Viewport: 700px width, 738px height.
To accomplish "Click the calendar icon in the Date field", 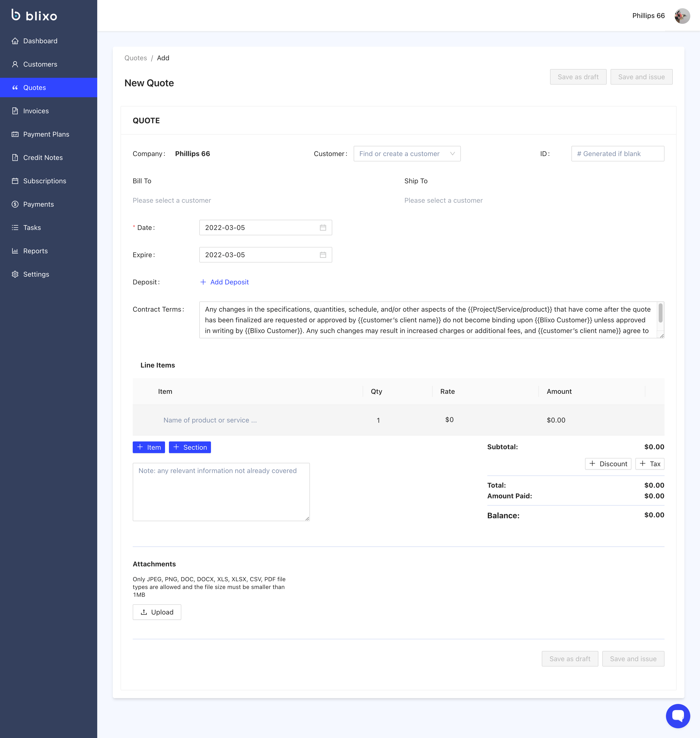I will click(x=323, y=228).
